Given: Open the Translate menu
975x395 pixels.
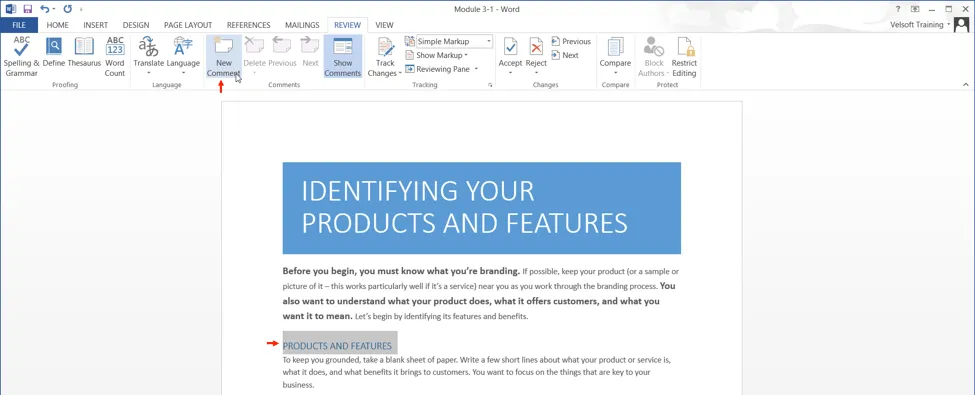Looking at the screenshot, I should 149,57.
